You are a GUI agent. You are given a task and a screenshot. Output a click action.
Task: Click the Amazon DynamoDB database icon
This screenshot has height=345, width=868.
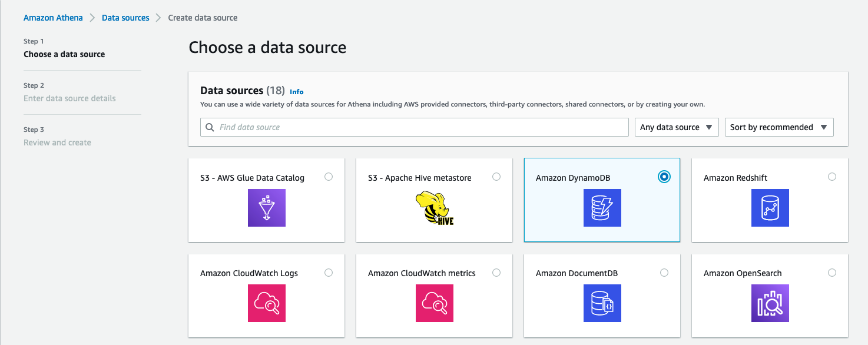(602, 207)
